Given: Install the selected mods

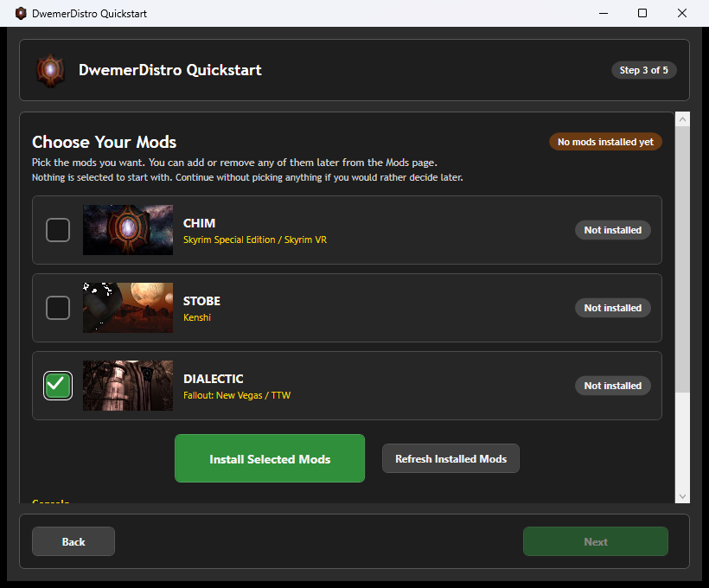Looking at the screenshot, I should [x=270, y=458].
